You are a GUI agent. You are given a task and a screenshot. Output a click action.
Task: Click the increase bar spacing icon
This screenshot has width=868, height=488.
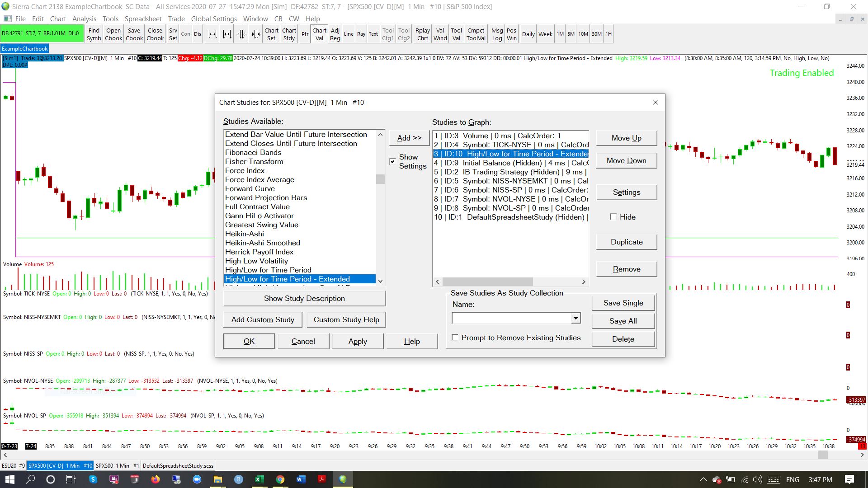pos(212,34)
